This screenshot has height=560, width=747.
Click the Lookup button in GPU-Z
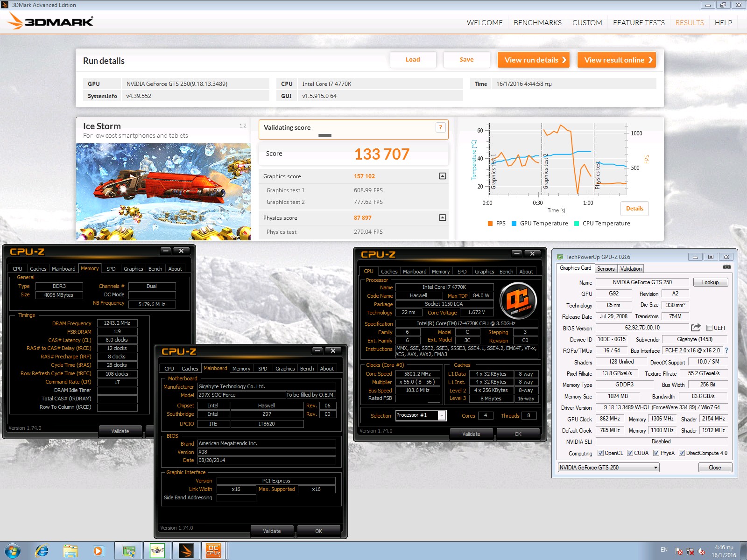(710, 282)
